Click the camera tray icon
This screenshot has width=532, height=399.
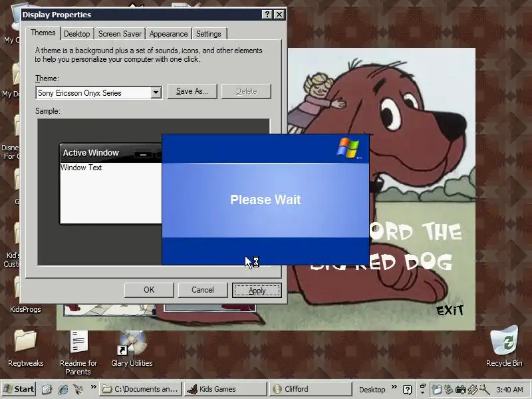click(460, 389)
